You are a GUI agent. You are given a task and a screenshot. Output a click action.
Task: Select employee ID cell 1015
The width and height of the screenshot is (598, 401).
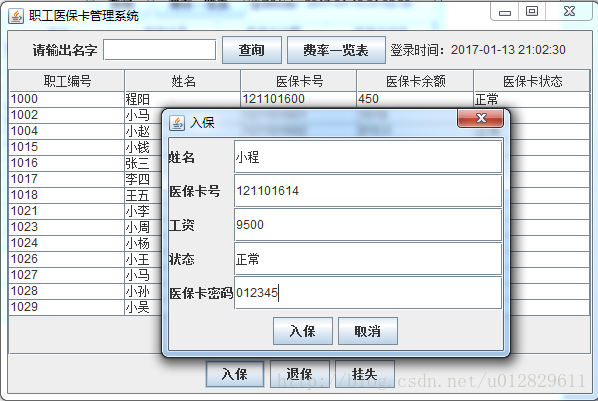67,147
